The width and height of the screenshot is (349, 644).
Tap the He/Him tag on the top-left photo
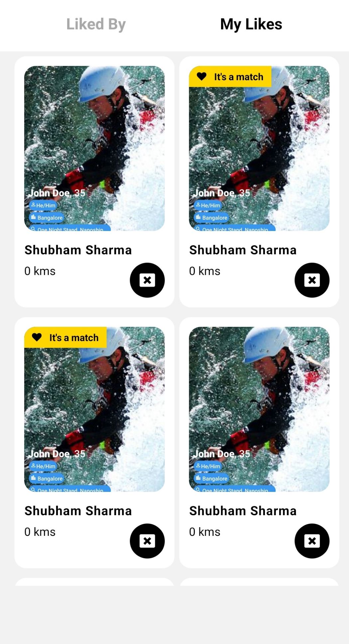click(x=43, y=205)
